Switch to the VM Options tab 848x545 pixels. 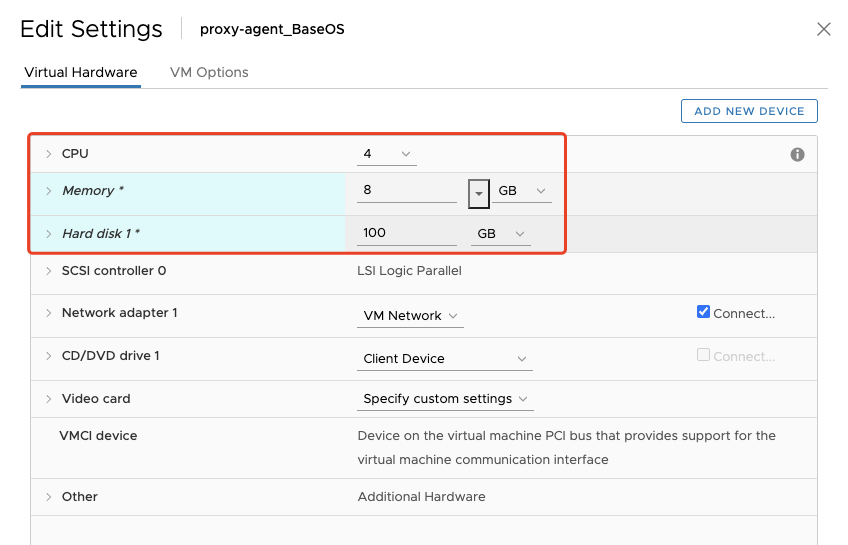pos(209,73)
